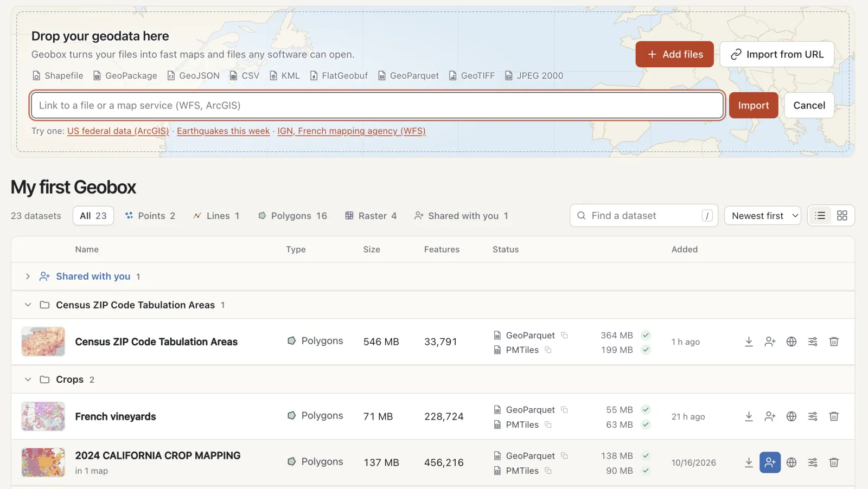Copy PMTiles link for French vineyards
The height and width of the screenshot is (489, 868).
coord(548,424)
